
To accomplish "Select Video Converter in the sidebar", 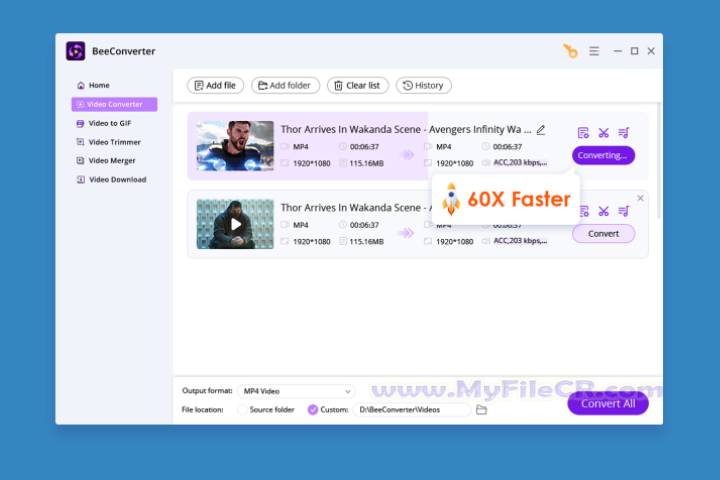I will click(114, 104).
